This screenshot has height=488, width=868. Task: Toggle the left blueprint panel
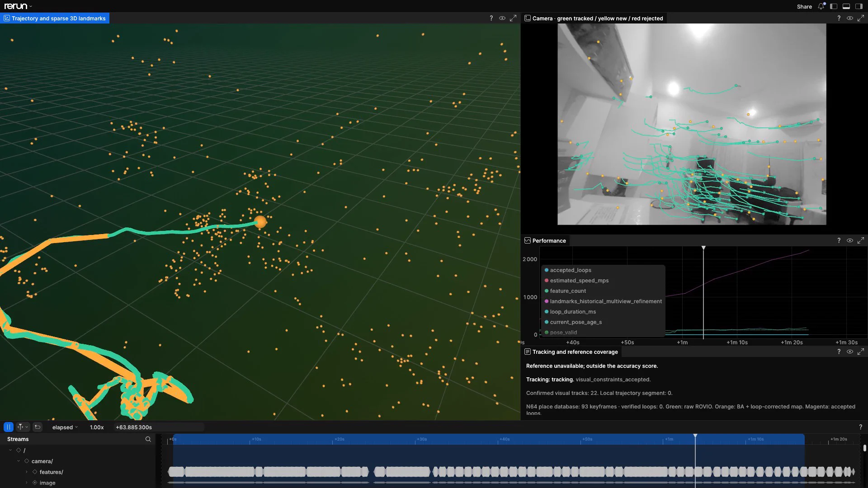click(834, 6)
